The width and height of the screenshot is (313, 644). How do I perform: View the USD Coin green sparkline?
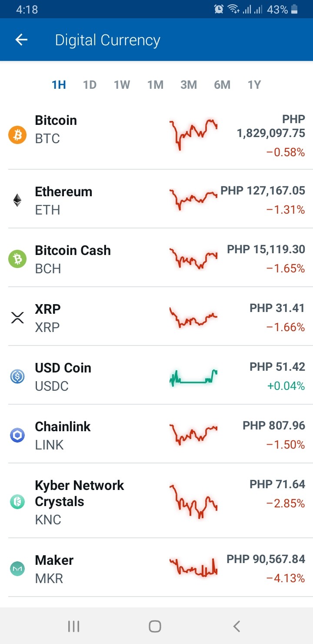click(193, 378)
